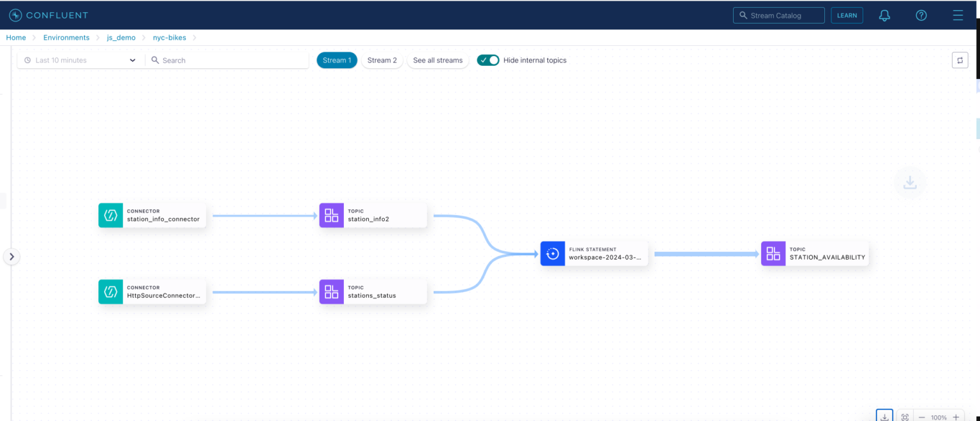Select STATION_AVAILABILITY topic label
This screenshot has height=421, width=980.
pos(828,258)
